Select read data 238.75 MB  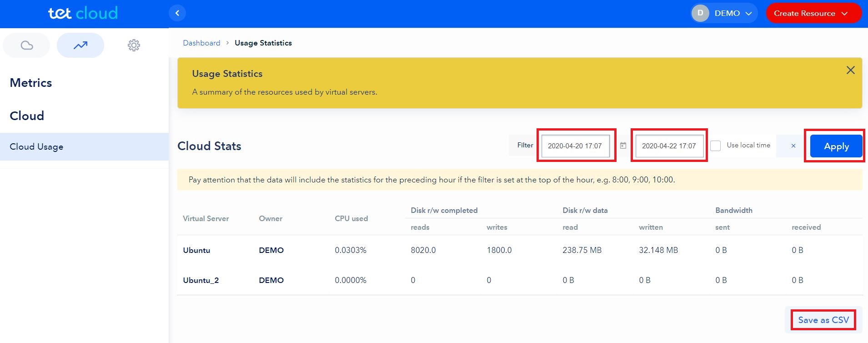582,250
